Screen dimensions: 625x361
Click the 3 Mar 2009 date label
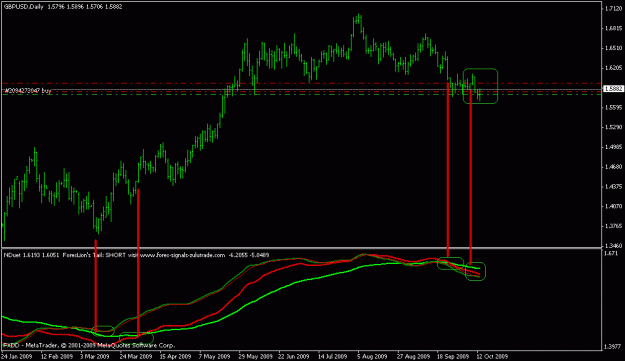point(94,356)
